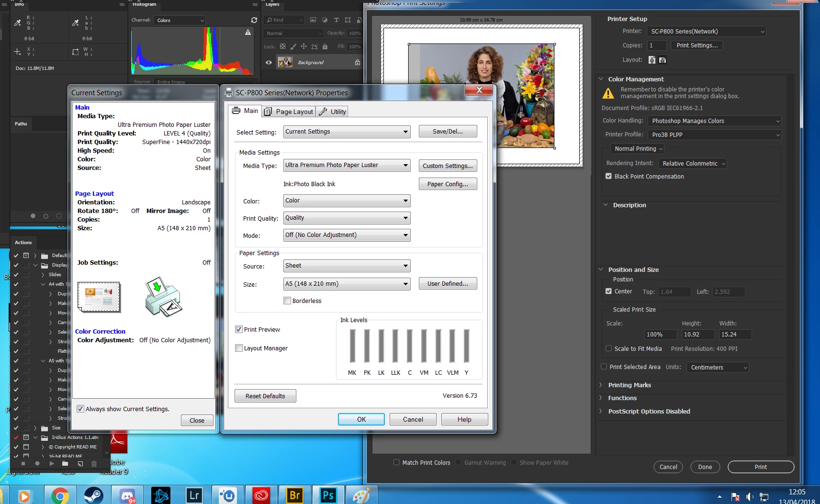This screenshot has height=504, width=820.
Task: Select the Actions panel tab
Action: [x=23, y=242]
